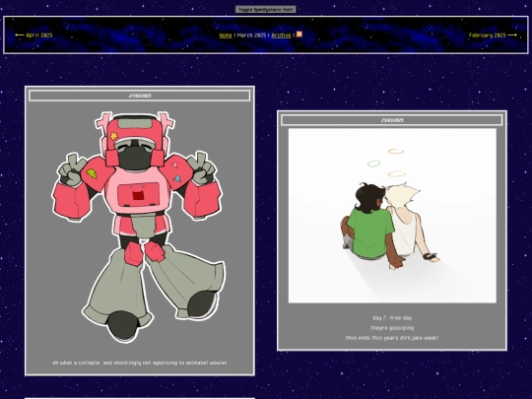
Task: Click the Toggle OpenDyslexic font button
Action: pos(266,10)
